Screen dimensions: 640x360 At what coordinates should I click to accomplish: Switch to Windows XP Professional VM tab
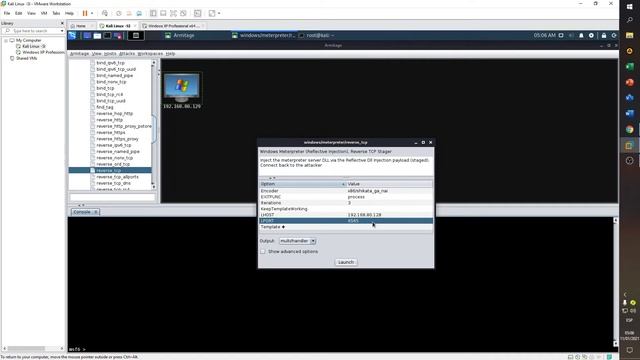coord(172,26)
